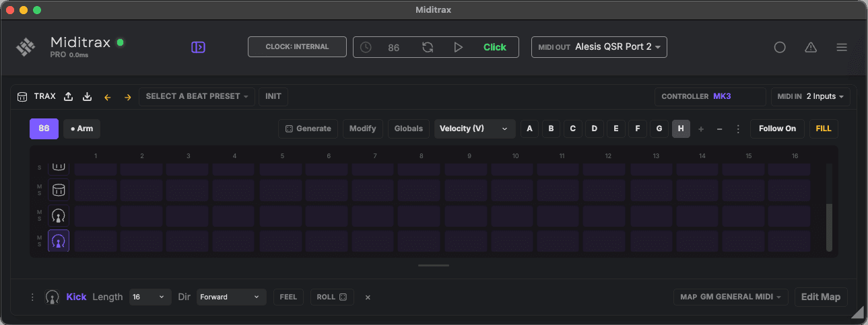Open the pattern options three-dot menu

coord(738,129)
